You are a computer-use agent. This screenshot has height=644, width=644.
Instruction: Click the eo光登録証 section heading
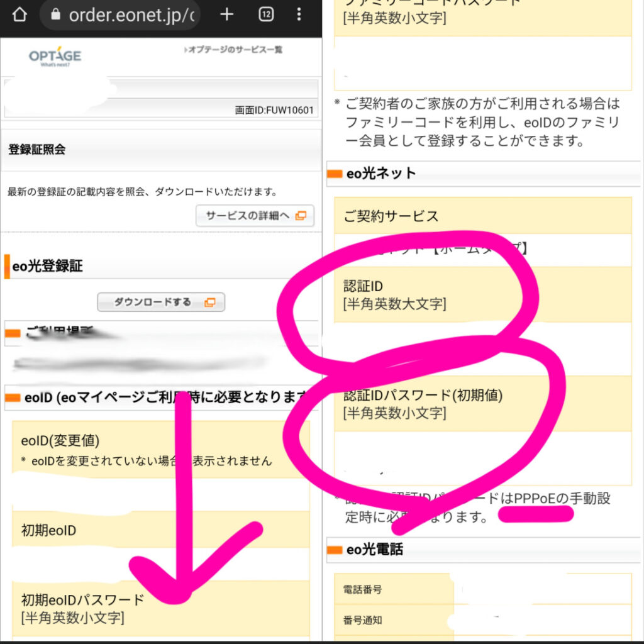point(47,266)
